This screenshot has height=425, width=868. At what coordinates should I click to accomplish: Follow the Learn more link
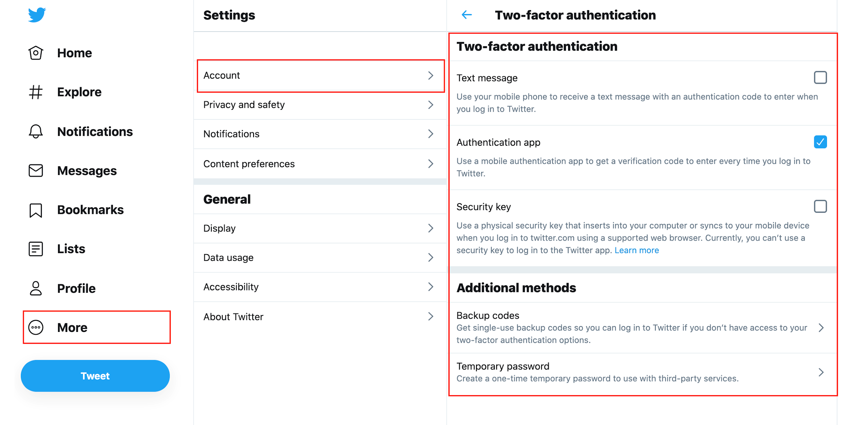(636, 250)
